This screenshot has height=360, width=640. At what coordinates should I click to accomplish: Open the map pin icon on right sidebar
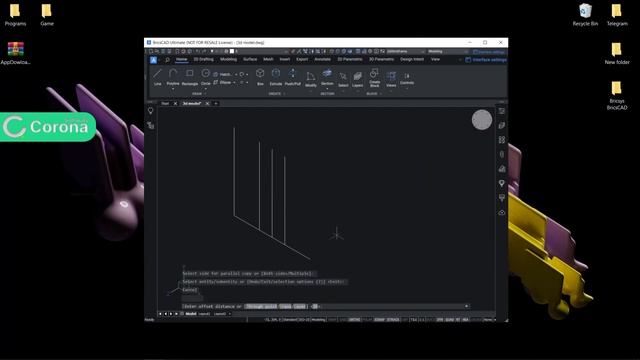502,184
